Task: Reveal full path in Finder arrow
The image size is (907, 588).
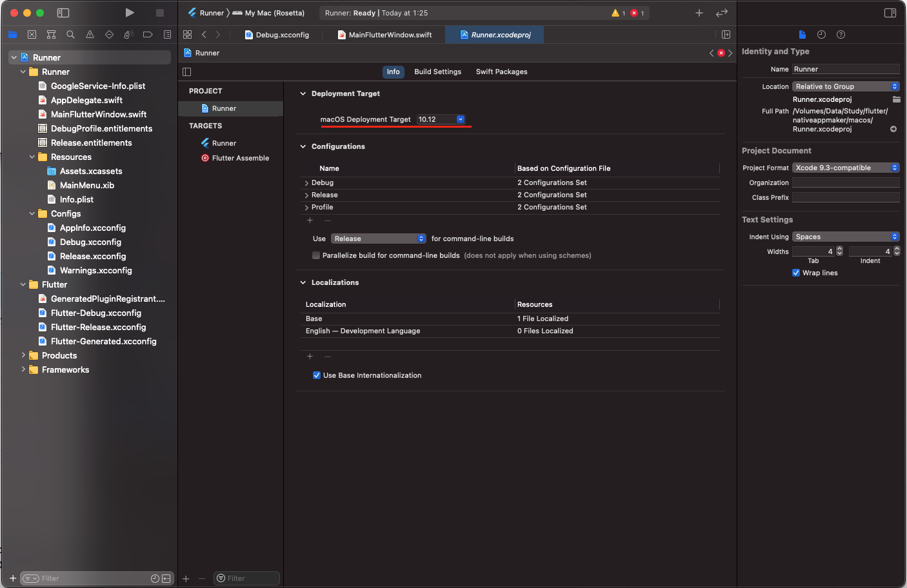Action: pyautogui.click(x=893, y=129)
